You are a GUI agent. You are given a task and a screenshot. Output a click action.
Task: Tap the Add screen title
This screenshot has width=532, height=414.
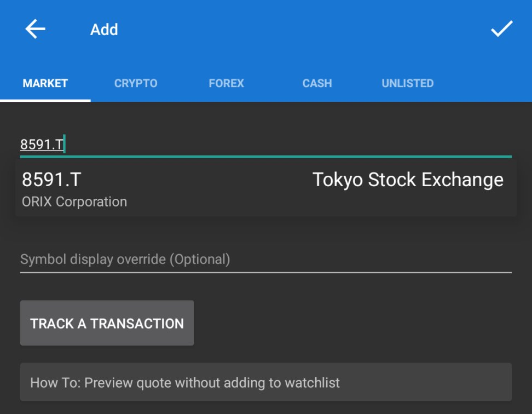(x=103, y=30)
